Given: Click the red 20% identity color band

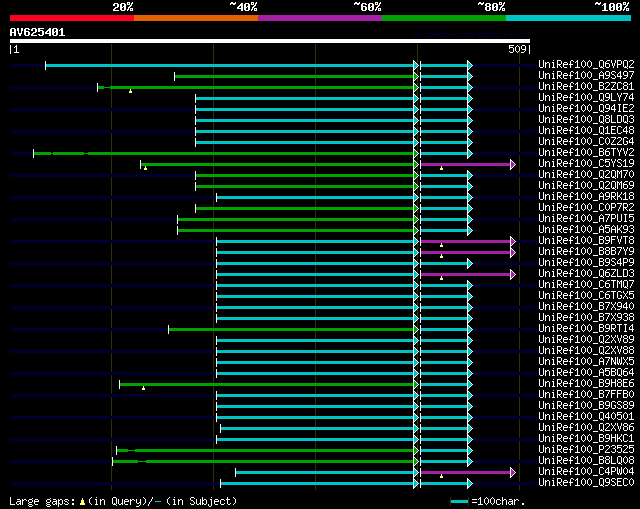Looking at the screenshot, I should [72, 18].
